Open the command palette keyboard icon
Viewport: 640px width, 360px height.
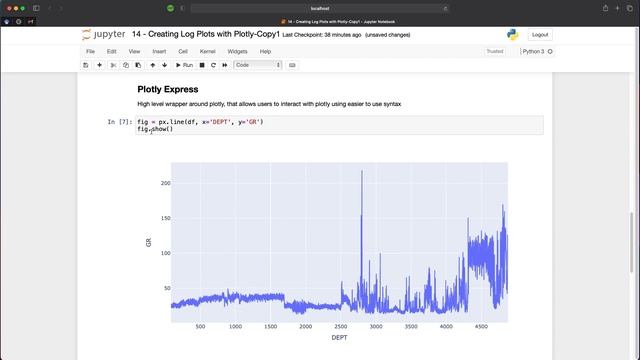292,65
